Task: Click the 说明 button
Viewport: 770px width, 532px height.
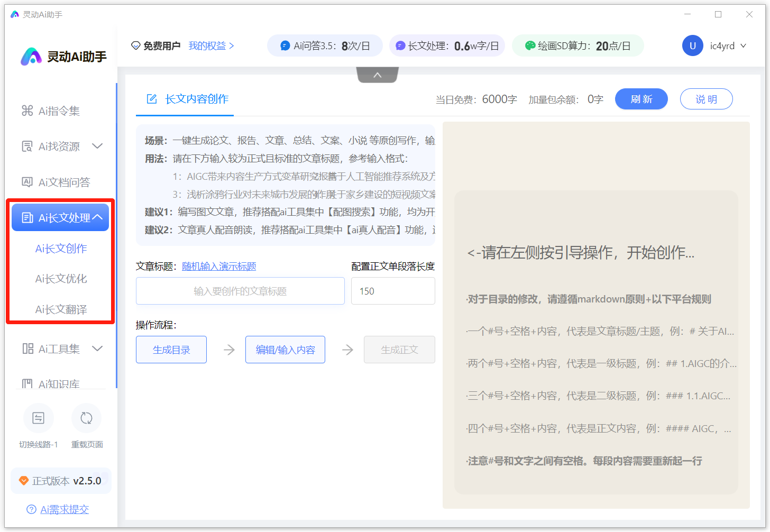Action: pyautogui.click(x=706, y=99)
